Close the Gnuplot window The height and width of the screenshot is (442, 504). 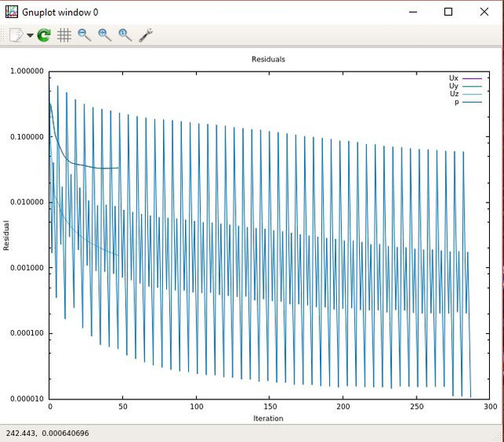(x=484, y=12)
